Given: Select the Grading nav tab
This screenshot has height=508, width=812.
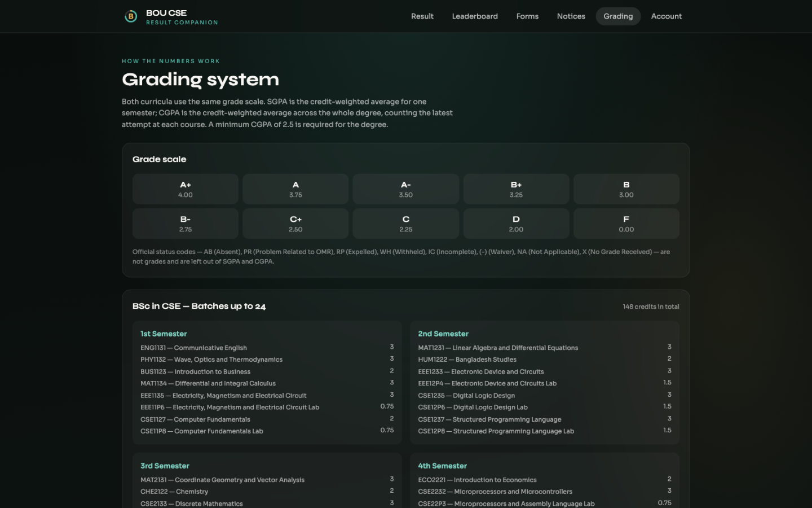Looking at the screenshot, I should [x=618, y=16].
